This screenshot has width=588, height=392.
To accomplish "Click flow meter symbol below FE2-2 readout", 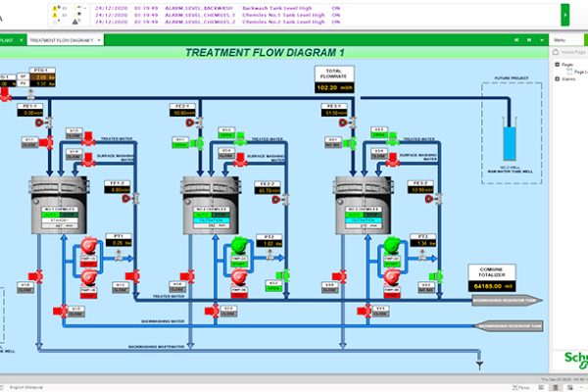I will point(281,199).
